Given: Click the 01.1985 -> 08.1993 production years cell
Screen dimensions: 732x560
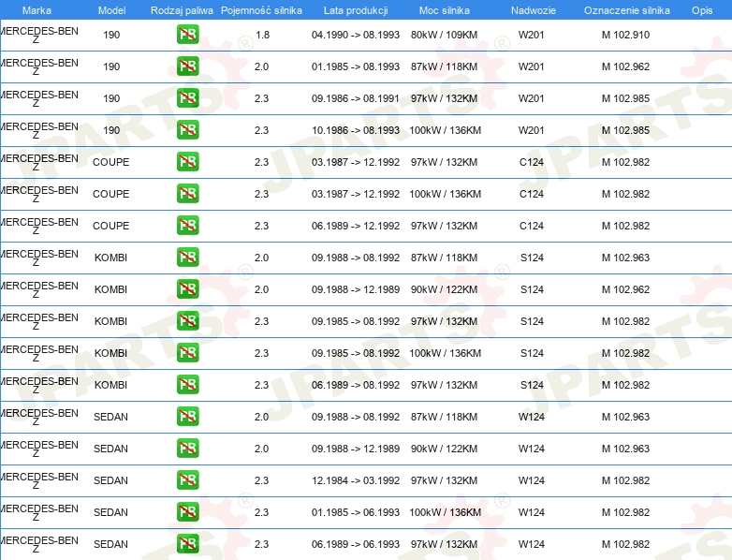Looking at the screenshot, I should tap(356, 66).
